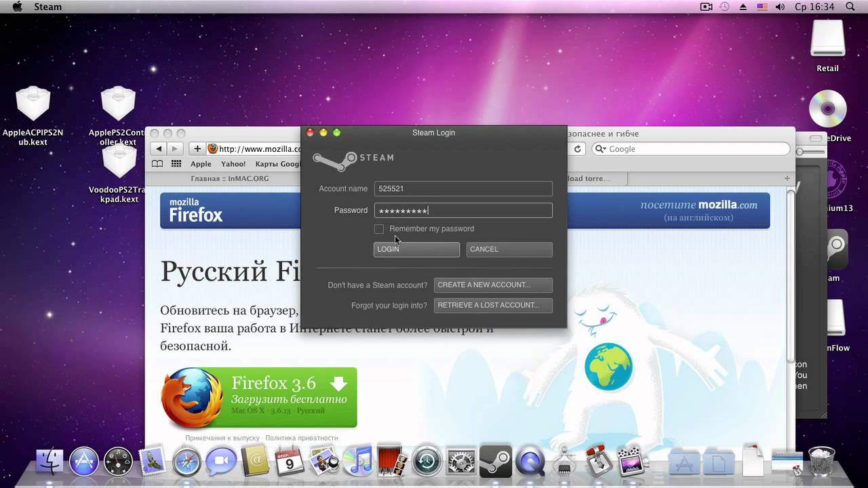Viewport: 868px width, 488px height.
Task: Select ApplePS2Controller.kext file on desktop
Action: pos(117,117)
